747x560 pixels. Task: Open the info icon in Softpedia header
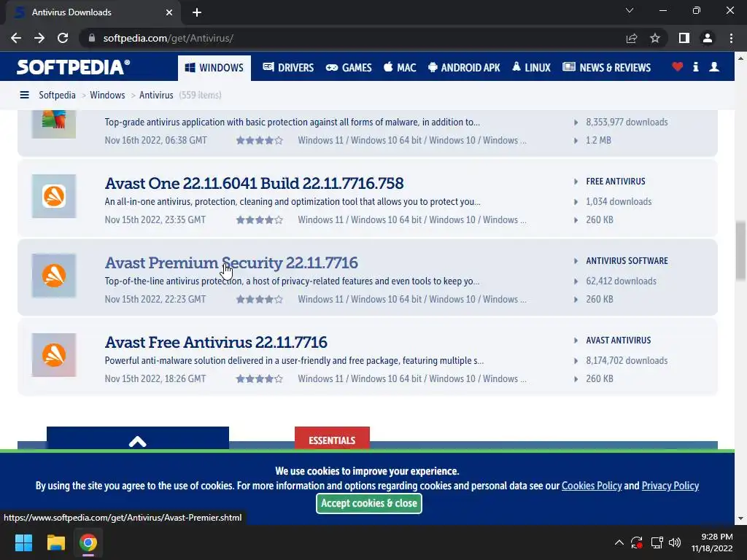click(x=696, y=66)
